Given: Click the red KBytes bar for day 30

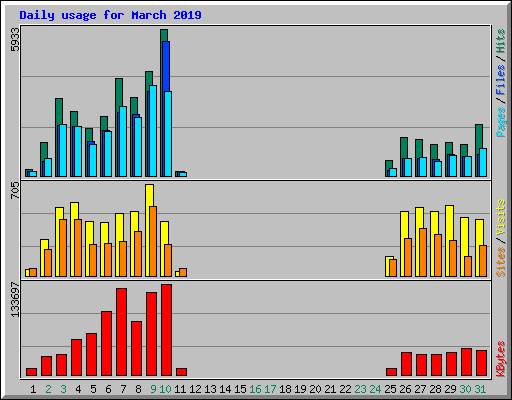Looking at the screenshot, I should point(466,362).
